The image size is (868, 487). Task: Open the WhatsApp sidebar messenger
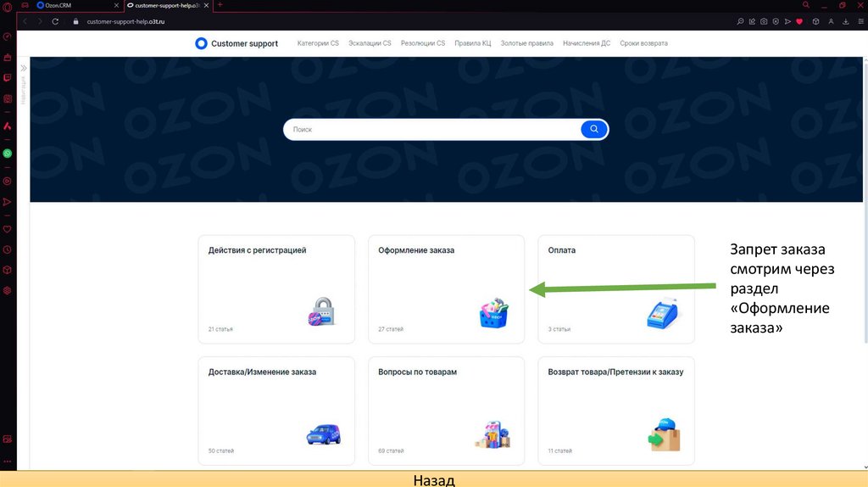pyautogui.click(x=7, y=154)
